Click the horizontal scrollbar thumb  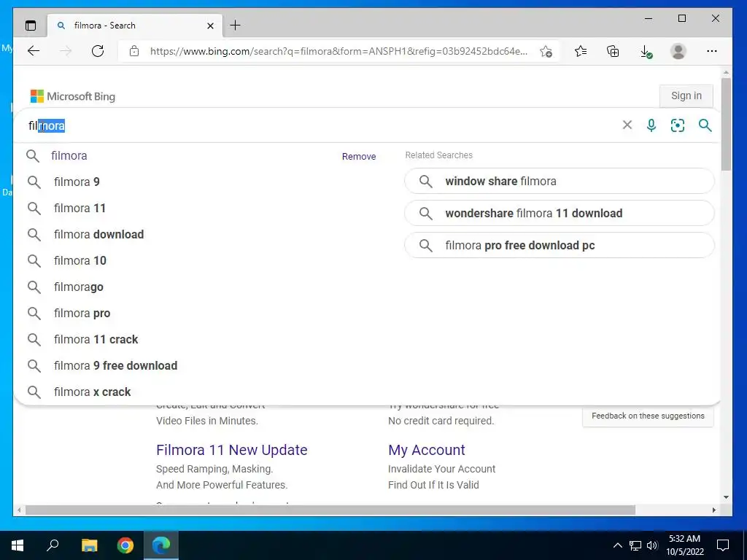[x=330, y=510]
